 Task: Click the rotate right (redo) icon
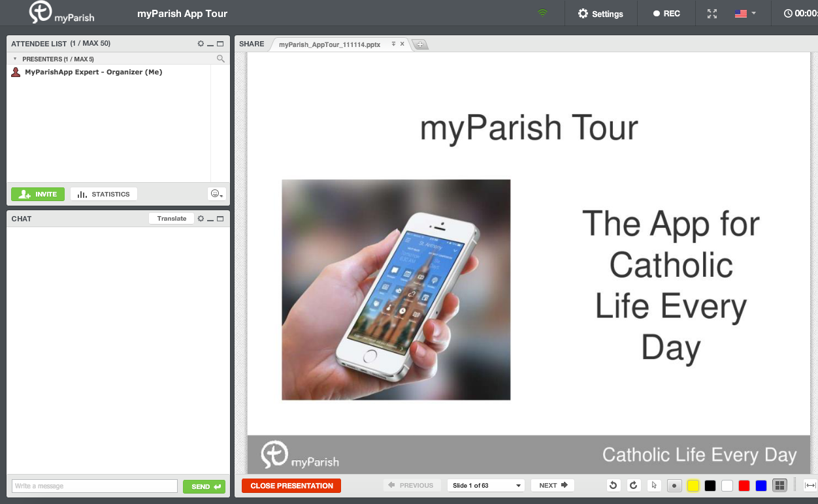coord(633,485)
